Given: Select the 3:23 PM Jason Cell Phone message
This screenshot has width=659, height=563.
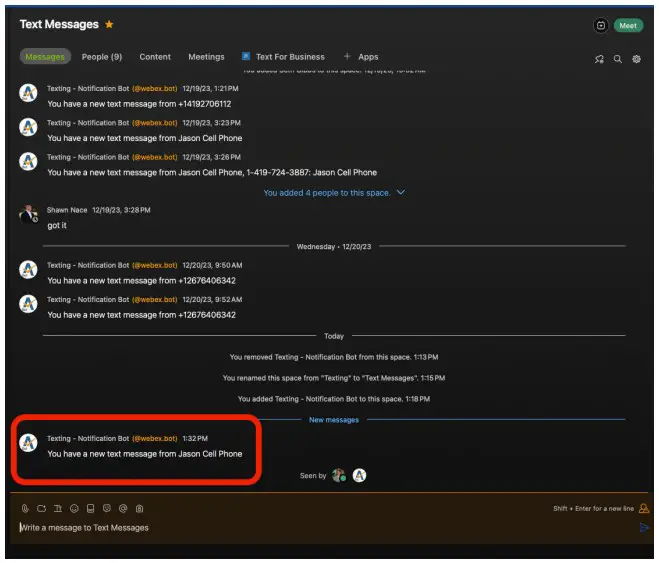Looking at the screenshot, I should coord(145,138).
